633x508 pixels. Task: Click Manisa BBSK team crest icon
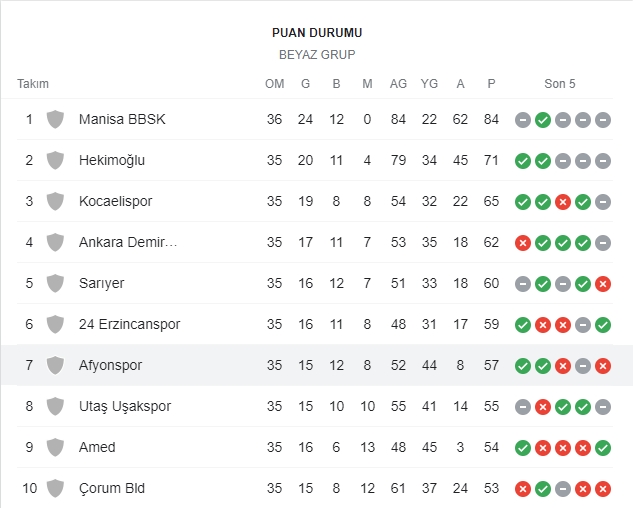pos(55,119)
